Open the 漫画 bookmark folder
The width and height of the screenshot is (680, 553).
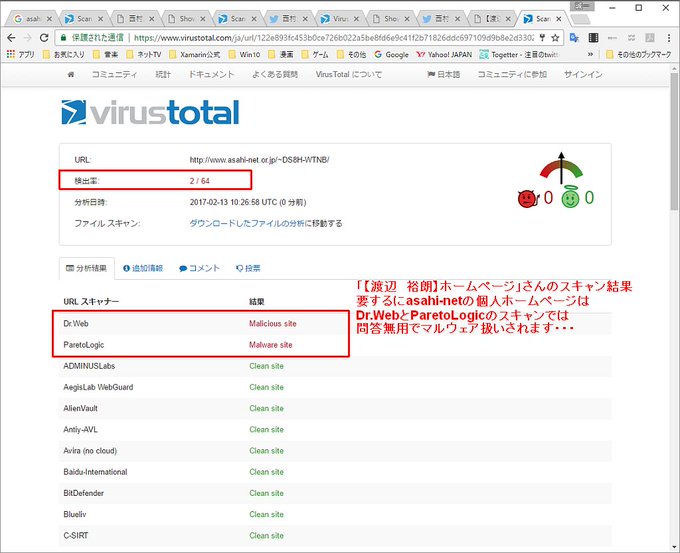[281, 55]
